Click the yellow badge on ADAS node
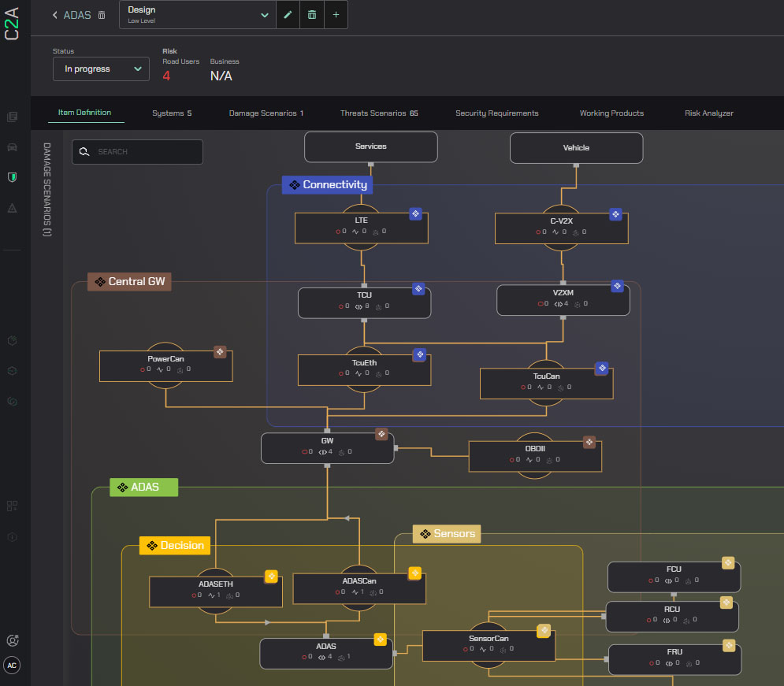Viewport: 784px width, 686px height. (x=380, y=640)
